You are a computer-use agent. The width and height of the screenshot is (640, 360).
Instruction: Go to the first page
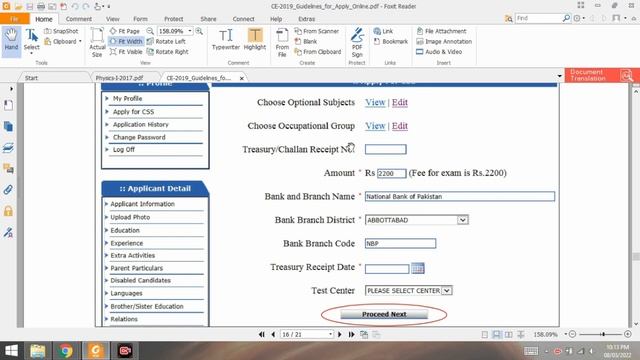click(x=262, y=334)
